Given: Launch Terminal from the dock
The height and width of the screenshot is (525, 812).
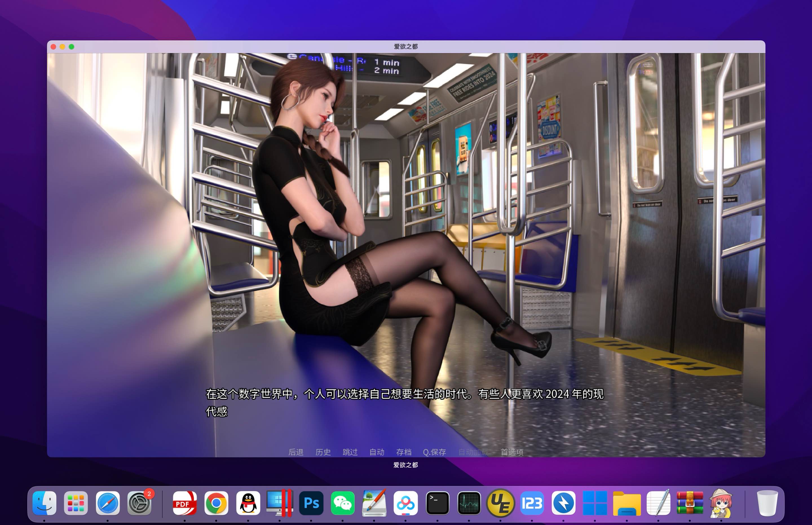Looking at the screenshot, I should point(437,503).
